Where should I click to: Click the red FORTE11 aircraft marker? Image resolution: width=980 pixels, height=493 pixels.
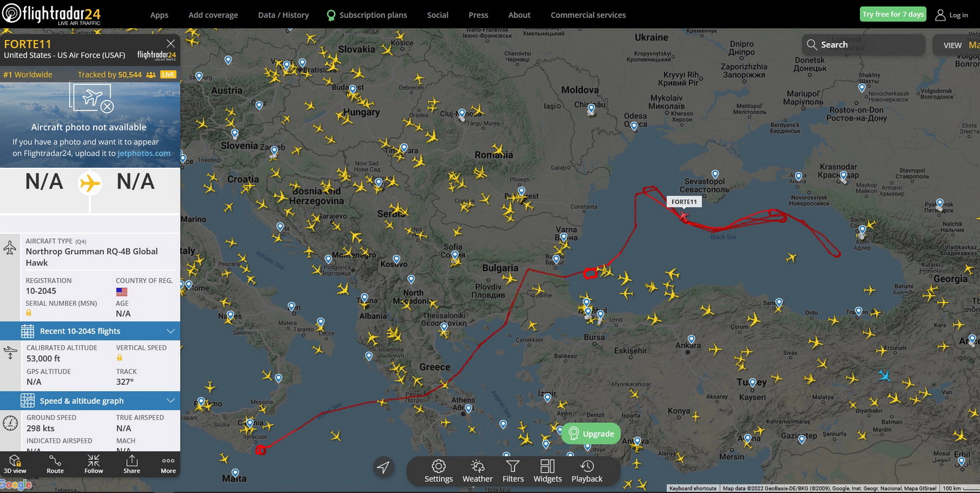(684, 216)
